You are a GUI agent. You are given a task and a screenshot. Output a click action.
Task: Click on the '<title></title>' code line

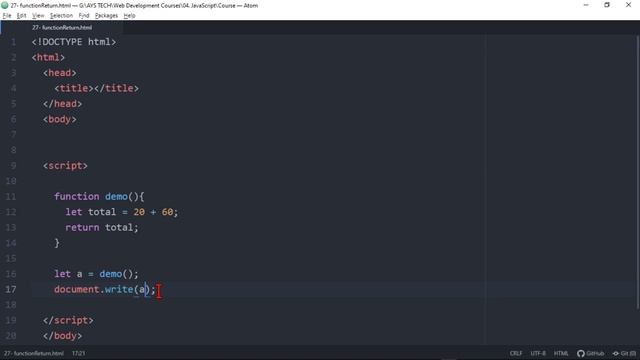click(x=97, y=88)
